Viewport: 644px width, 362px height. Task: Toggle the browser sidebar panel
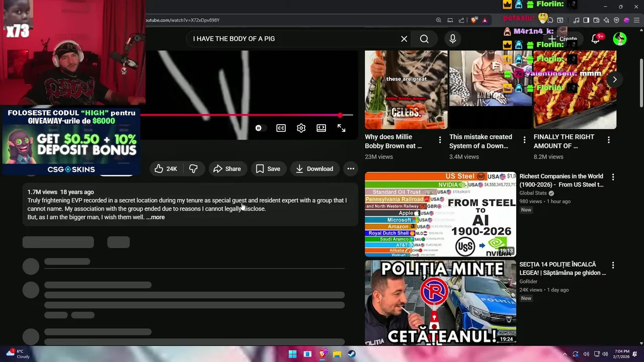587,20
